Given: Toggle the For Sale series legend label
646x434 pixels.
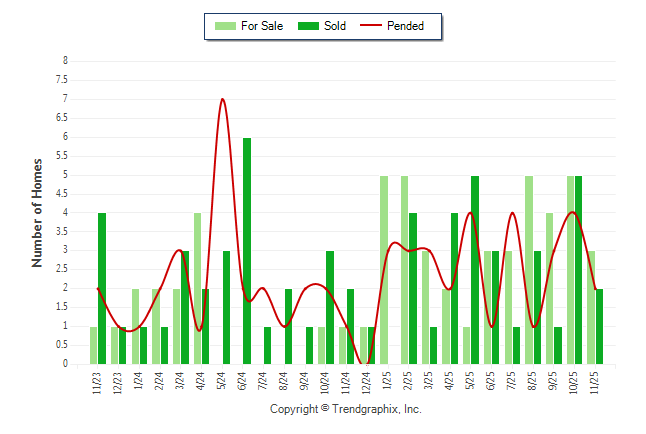Looking at the screenshot, I should tap(262, 26).
